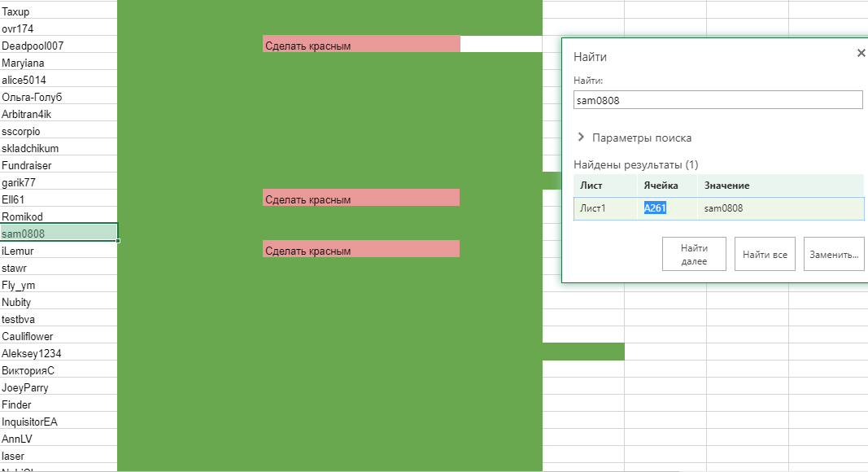Click the Найти все button
The height and width of the screenshot is (472, 868).
point(765,254)
